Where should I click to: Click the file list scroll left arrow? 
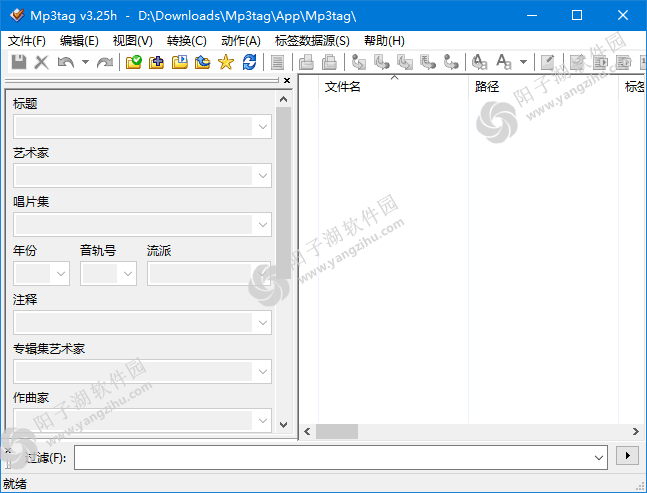click(x=307, y=432)
